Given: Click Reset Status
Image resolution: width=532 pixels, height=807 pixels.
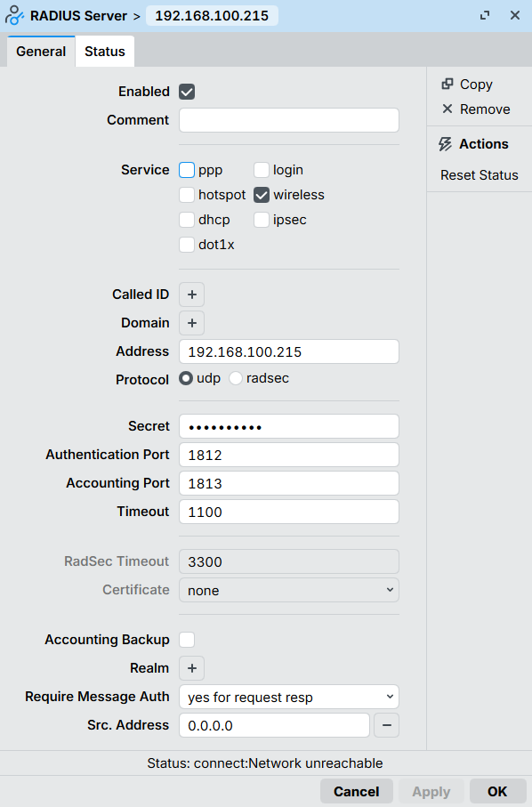Looking at the screenshot, I should [x=479, y=174].
